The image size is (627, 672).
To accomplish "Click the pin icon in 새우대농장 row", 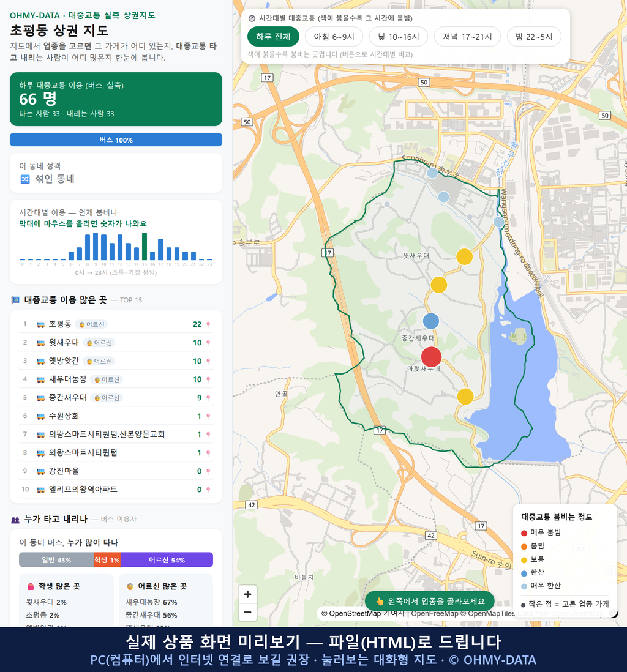I will tap(208, 379).
